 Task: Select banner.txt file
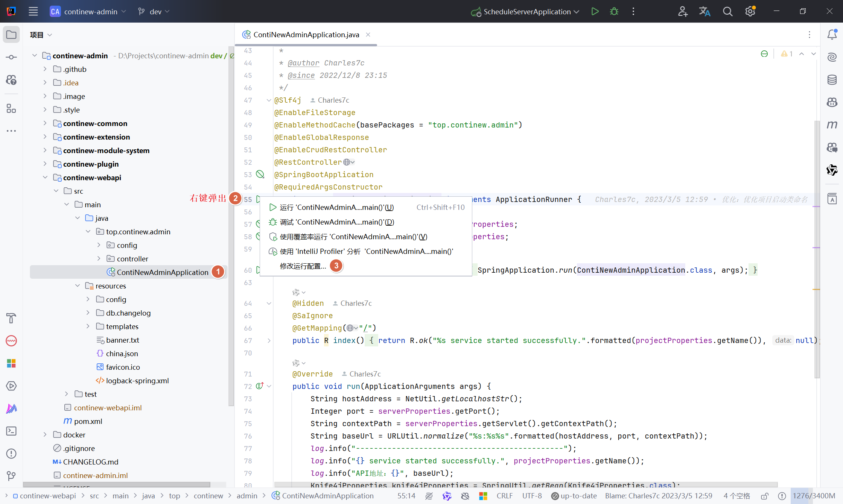click(x=117, y=340)
